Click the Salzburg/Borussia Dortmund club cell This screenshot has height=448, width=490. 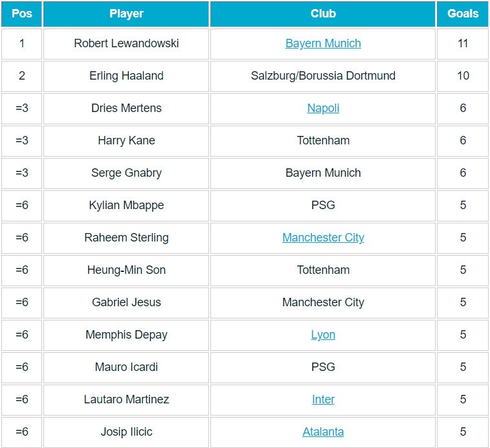(323, 76)
